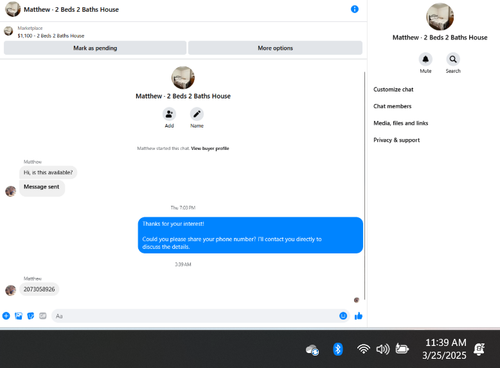This screenshot has width=500, height=368.
Task: Send a thumbs-up like
Action: click(x=359, y=316)
